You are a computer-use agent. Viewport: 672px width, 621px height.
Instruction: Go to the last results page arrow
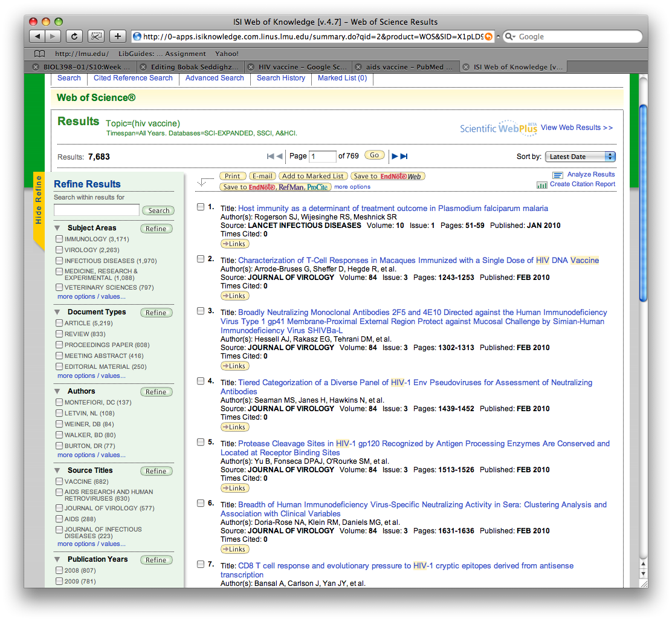coord(404,156)
